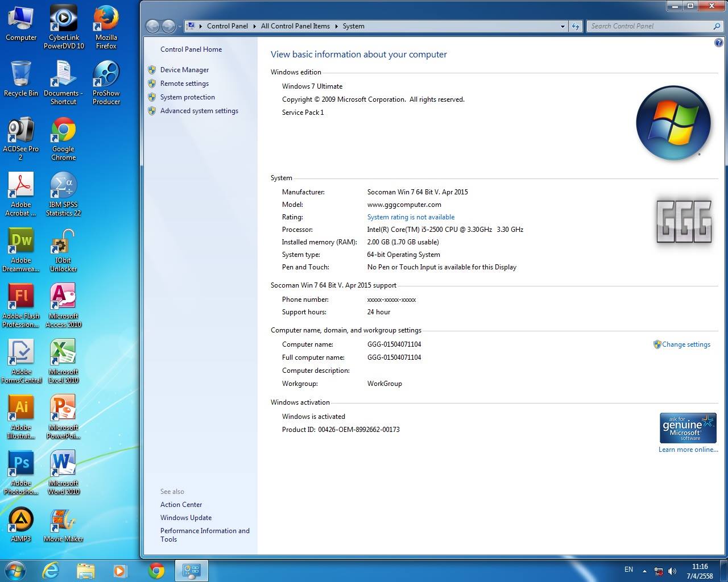Select Adobe Photoshop desktop icon
728x582 pixels.
point(21,473)
